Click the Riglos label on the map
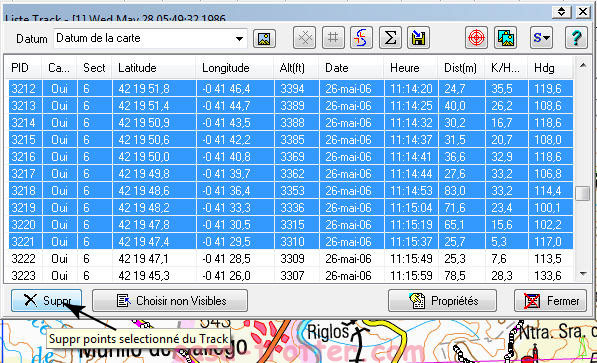 (x=328, y=332)
